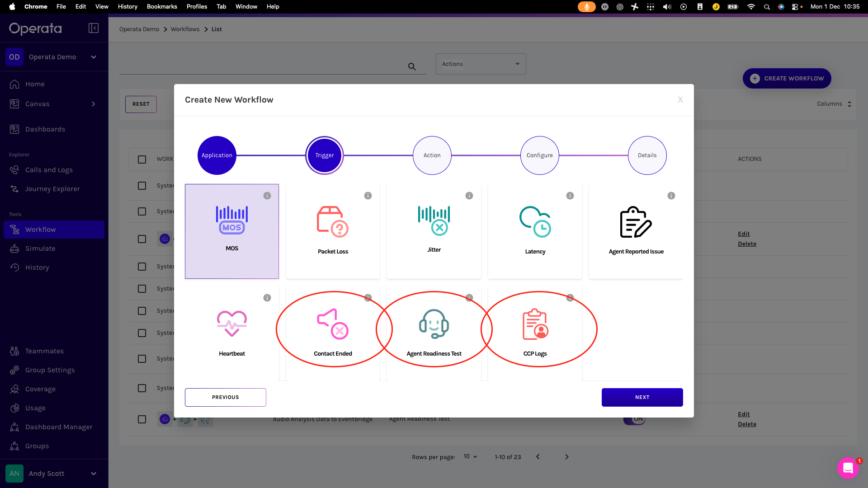Screen dimensions: 868x488
Task: Select the MOS trigger card
Action: click(232, 231)
